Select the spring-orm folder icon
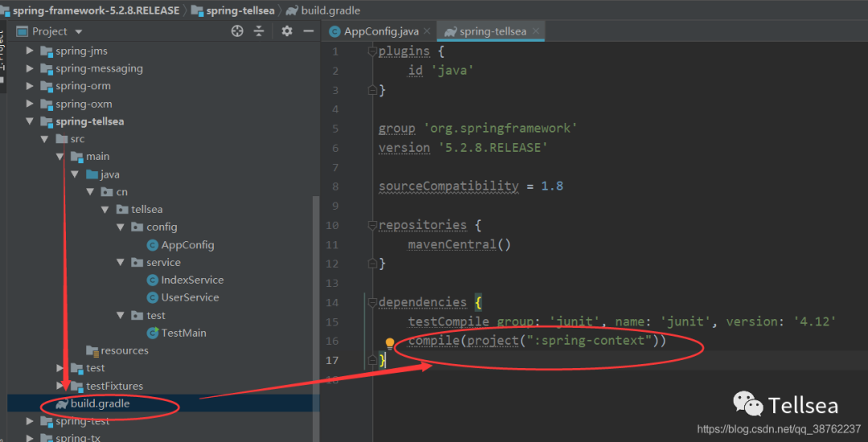Screen dimensions: 868x442 coord(47,87)
